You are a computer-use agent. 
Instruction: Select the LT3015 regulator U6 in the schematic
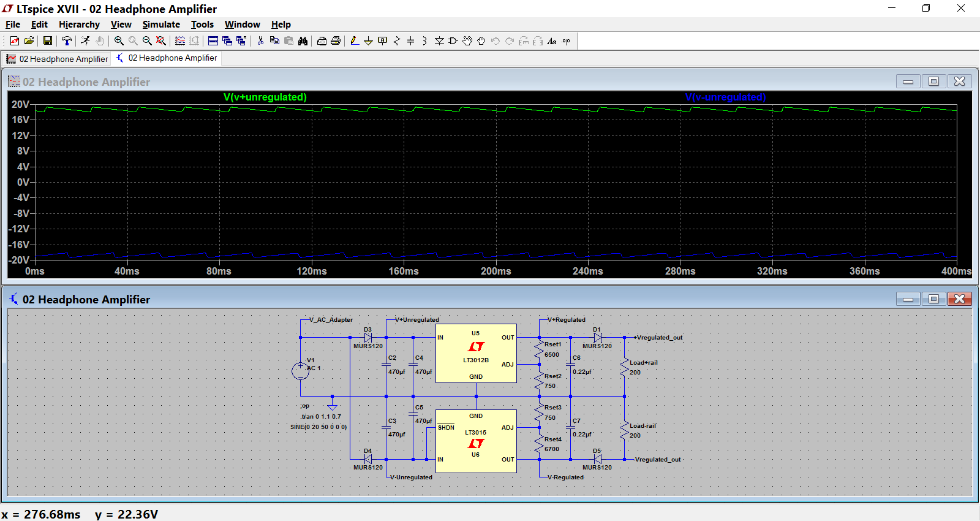(476, 441)
